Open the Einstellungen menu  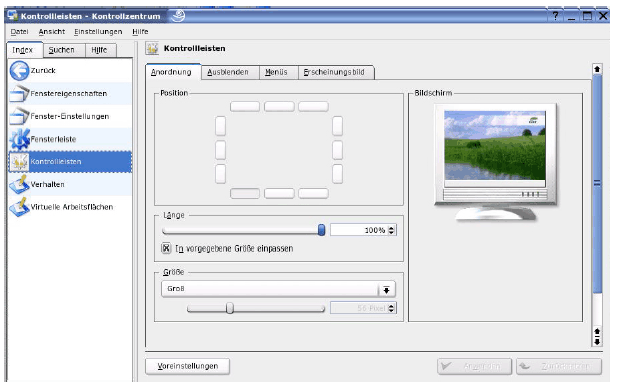tap(98, 31)
